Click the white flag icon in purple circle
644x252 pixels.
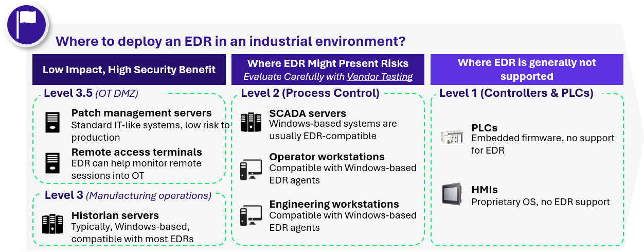tap(26, 23)
